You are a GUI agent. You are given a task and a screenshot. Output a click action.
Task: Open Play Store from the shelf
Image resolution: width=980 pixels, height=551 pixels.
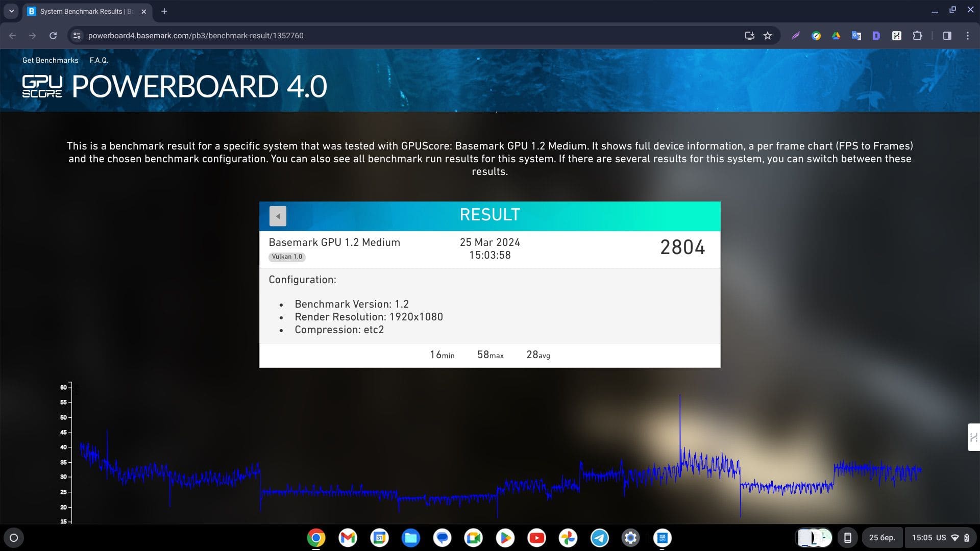click(x=505, y=538)
